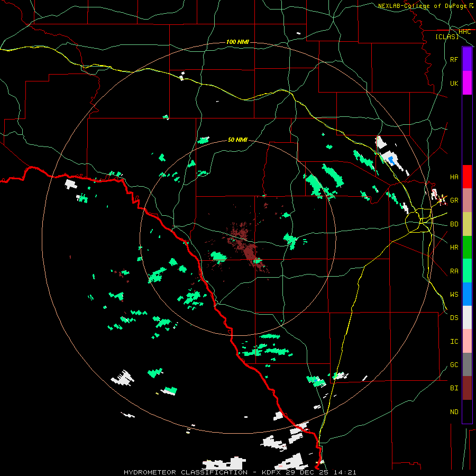Click the BI legend label
This screenshot has height=476, width=476.
[454, 388]
